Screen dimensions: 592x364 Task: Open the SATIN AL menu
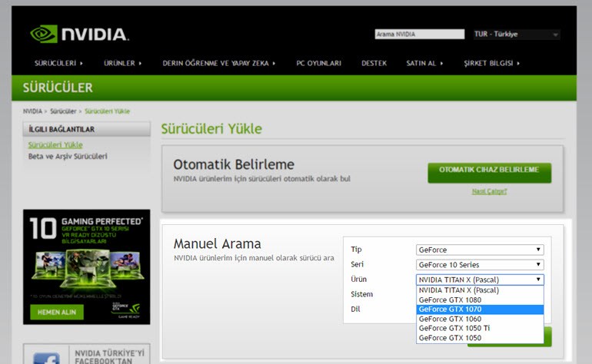424,63
